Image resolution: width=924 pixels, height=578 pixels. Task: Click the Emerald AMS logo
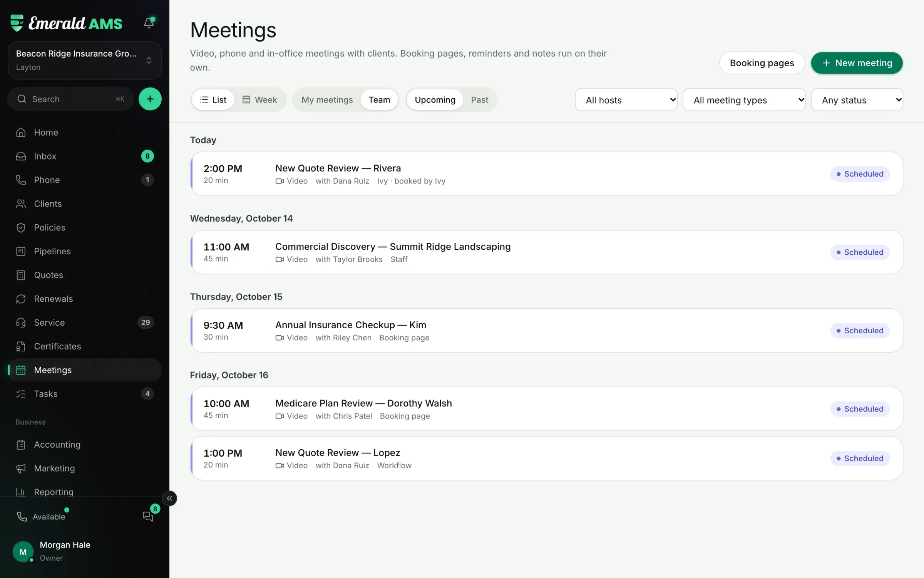[x=66, y=23]
